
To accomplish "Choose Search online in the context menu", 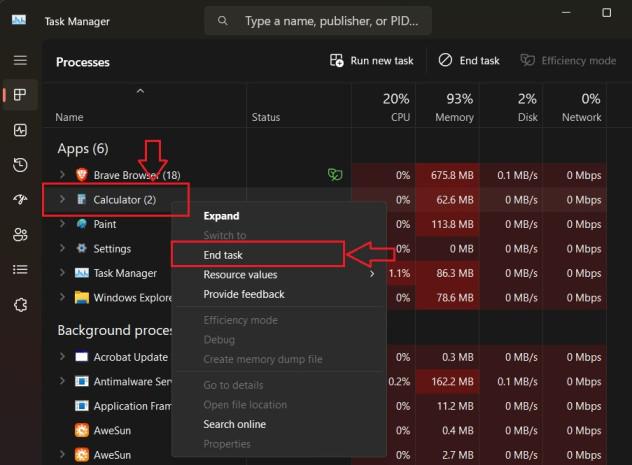I will 279,424.
